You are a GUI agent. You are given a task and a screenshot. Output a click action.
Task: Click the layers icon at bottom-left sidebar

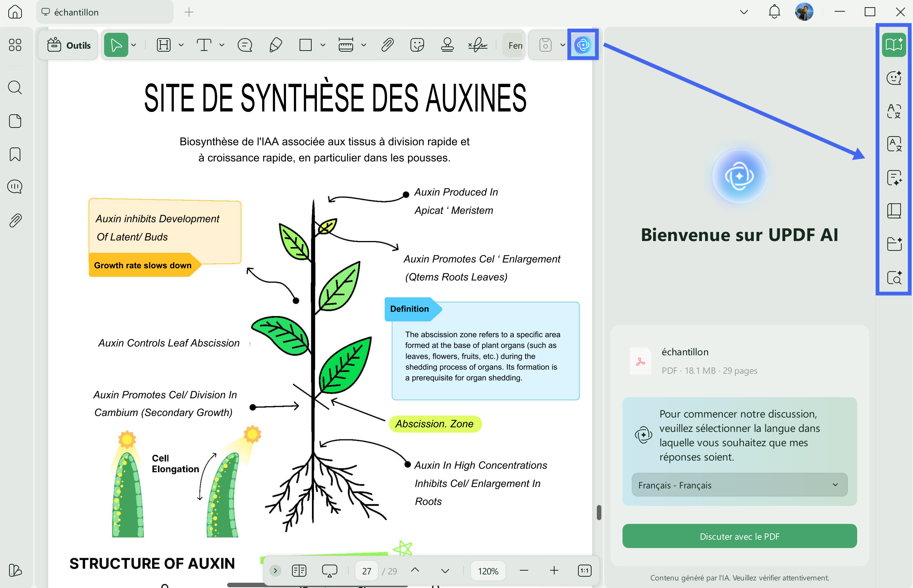[15, 570]
